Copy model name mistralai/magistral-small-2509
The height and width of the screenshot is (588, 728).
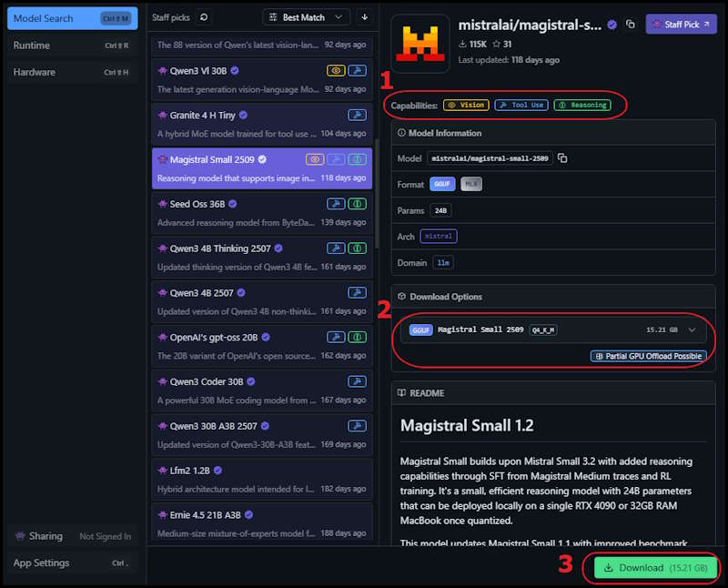[562, 158]
